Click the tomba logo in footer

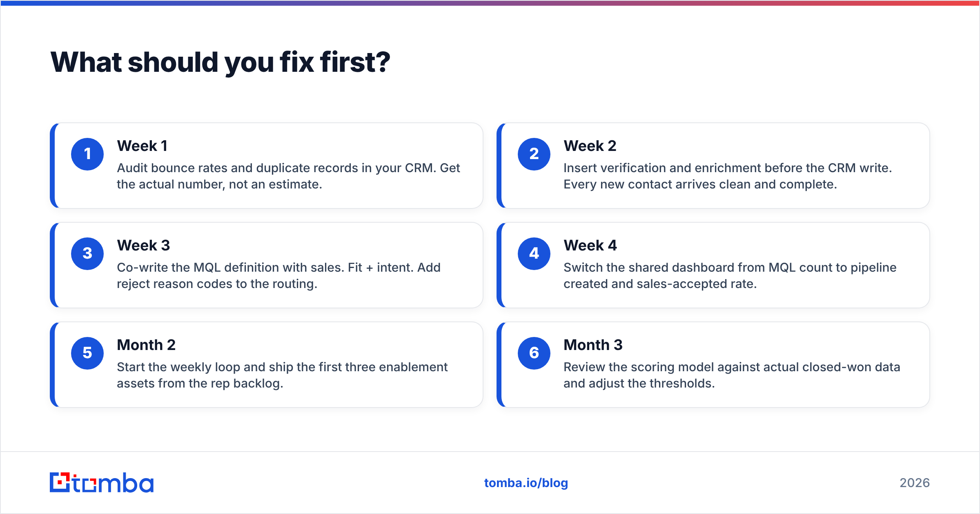pos(102,483)
